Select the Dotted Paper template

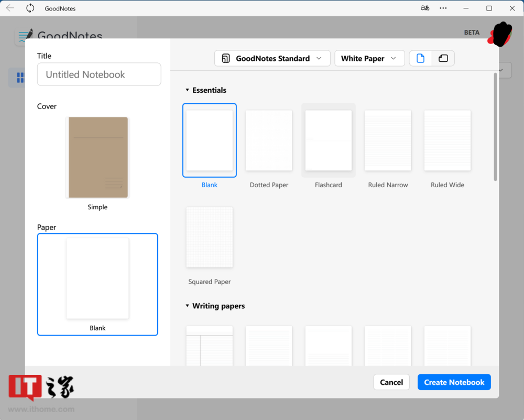[269, 140]
